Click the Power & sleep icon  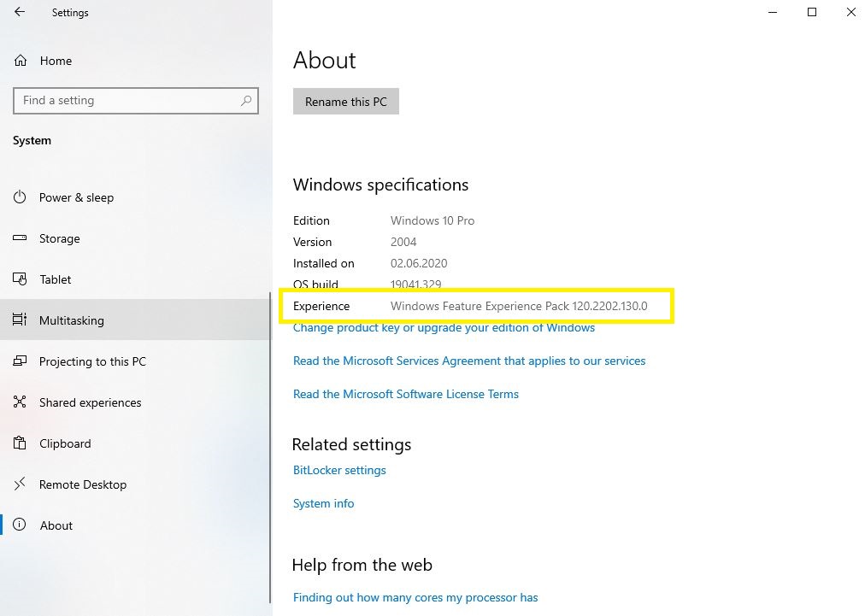pos(20,197)
